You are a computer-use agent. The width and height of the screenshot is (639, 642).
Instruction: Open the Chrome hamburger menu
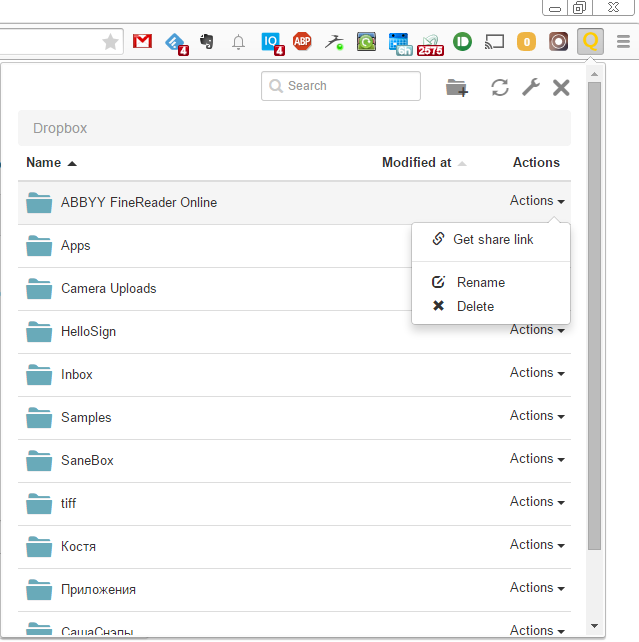pos(623,41)
